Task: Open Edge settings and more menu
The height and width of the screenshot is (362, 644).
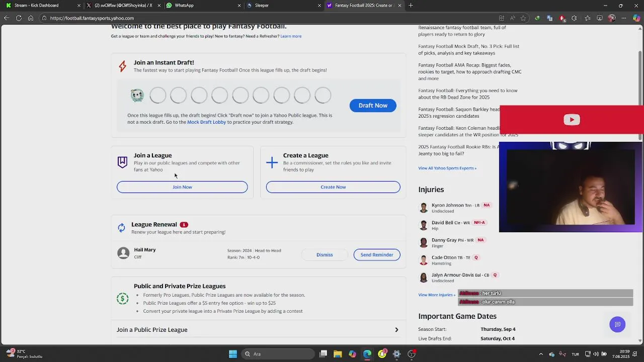Action: (624, 18)
